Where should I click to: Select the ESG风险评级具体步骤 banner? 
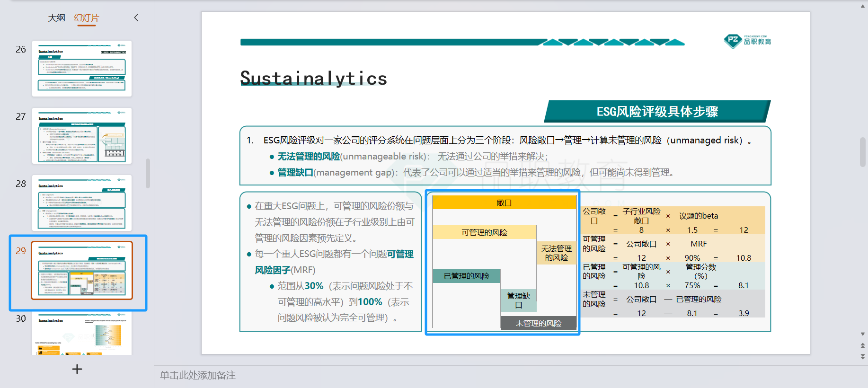657,112
